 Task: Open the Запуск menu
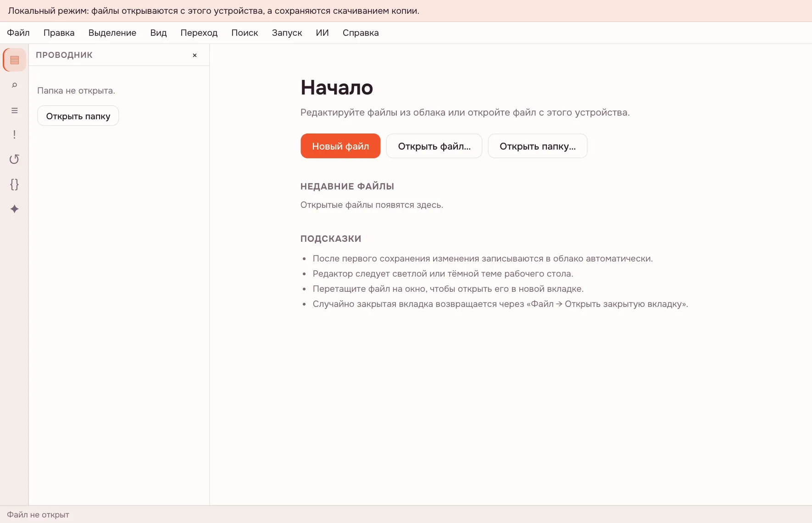287,33
